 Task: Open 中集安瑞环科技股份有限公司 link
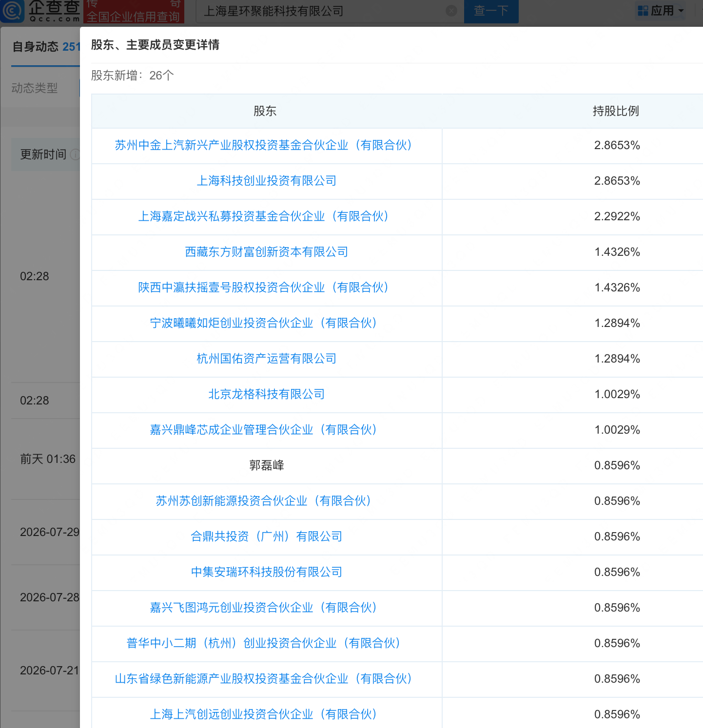pos(267,572)
